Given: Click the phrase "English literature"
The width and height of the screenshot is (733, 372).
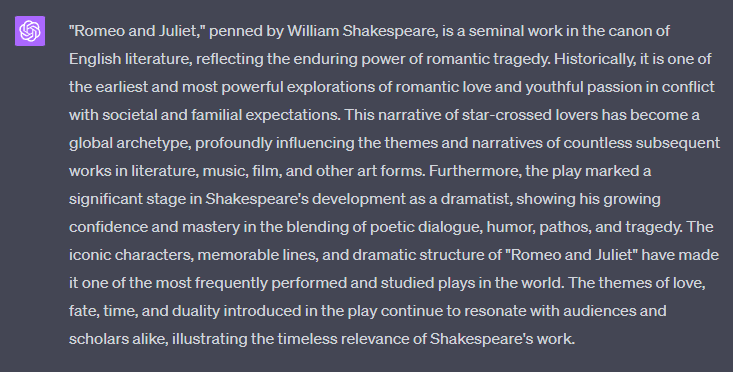Looking at the screenshot, I should 130,59.
